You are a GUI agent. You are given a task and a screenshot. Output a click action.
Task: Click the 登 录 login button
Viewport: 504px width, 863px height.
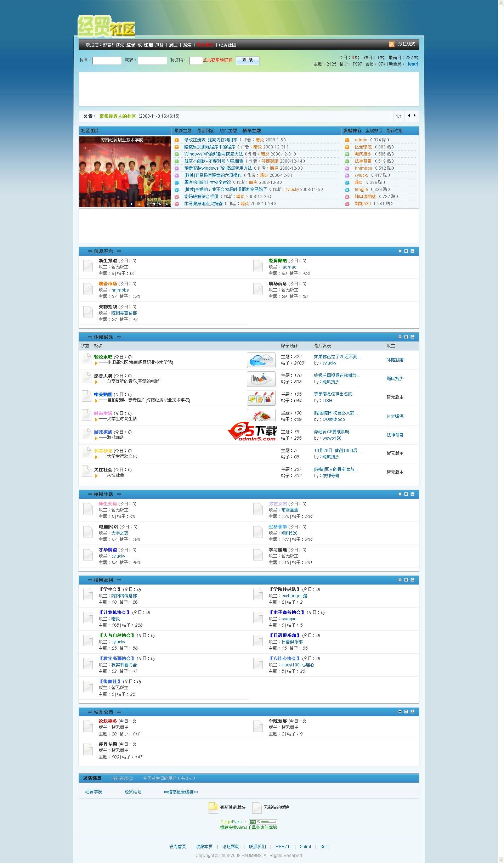(x=248, y=61)
